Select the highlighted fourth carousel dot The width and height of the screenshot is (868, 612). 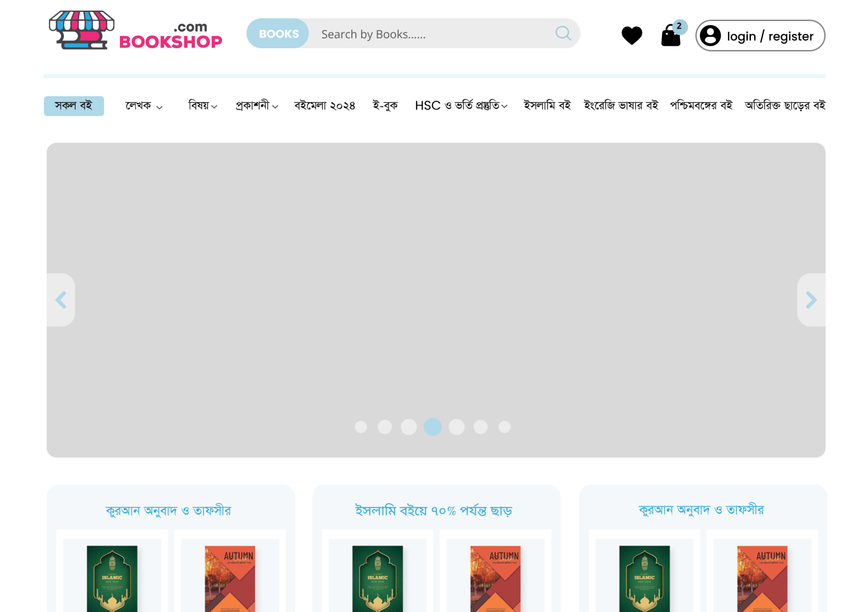tap(433, 427)
